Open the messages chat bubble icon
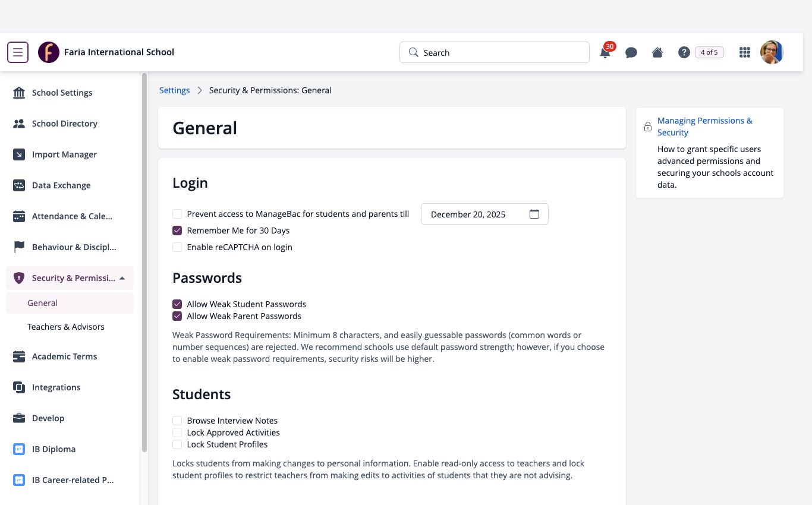Screen dimensions: 812x505 click(x=631, y=52)
